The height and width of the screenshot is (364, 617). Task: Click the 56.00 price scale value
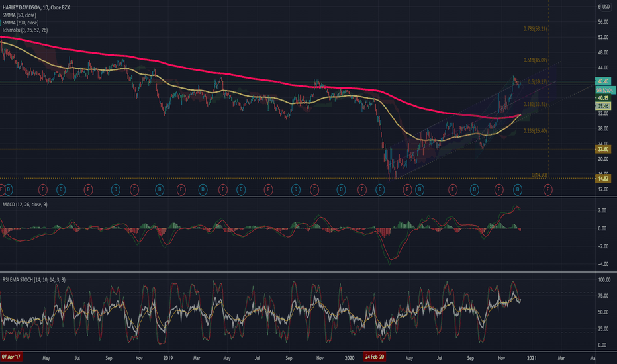pos(603,22)
